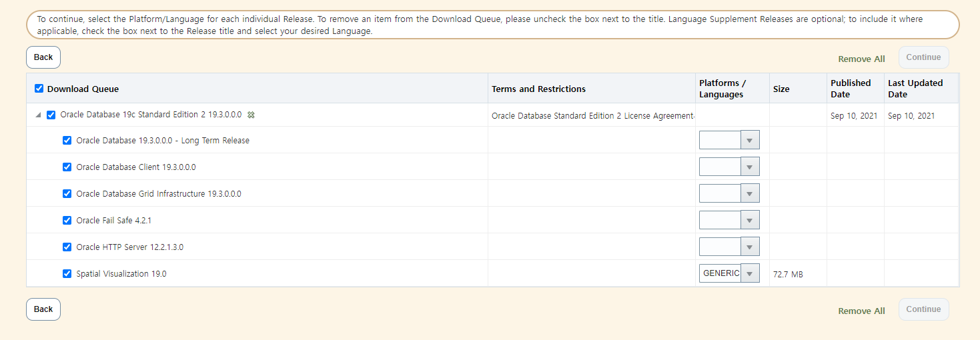Uncheck Oracle Database Client 19.3.0.0.0 checkbox
This screenshot has height=340, width=980.
tap(67, 167)
